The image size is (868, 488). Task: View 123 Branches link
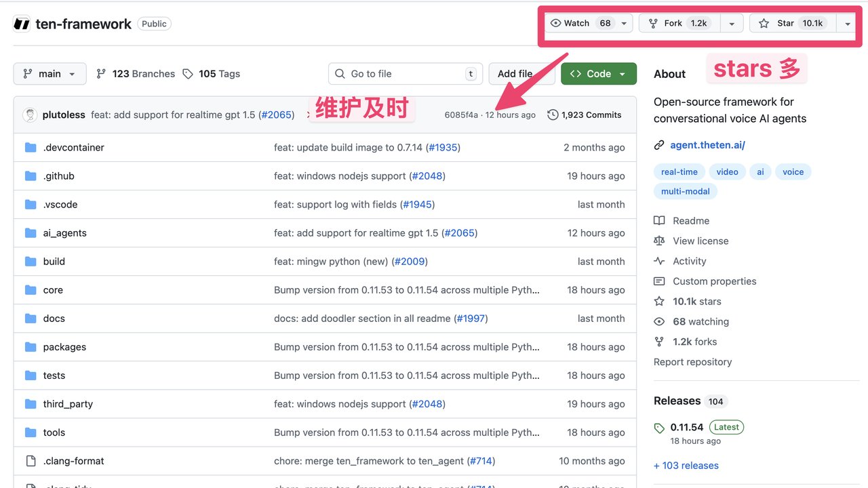point(135,73)
